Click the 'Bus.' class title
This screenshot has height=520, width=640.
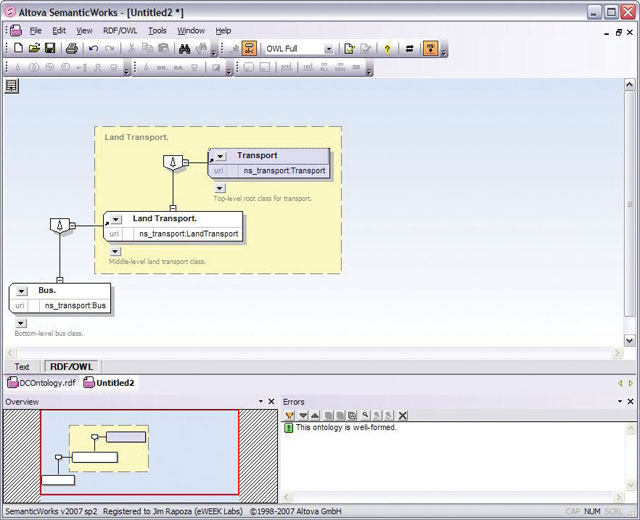47,290
